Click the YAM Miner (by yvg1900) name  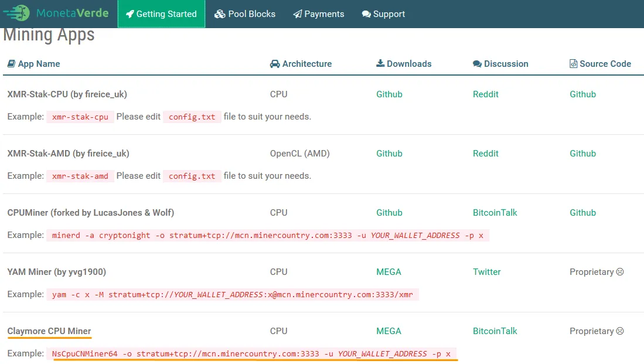(57, 271)
